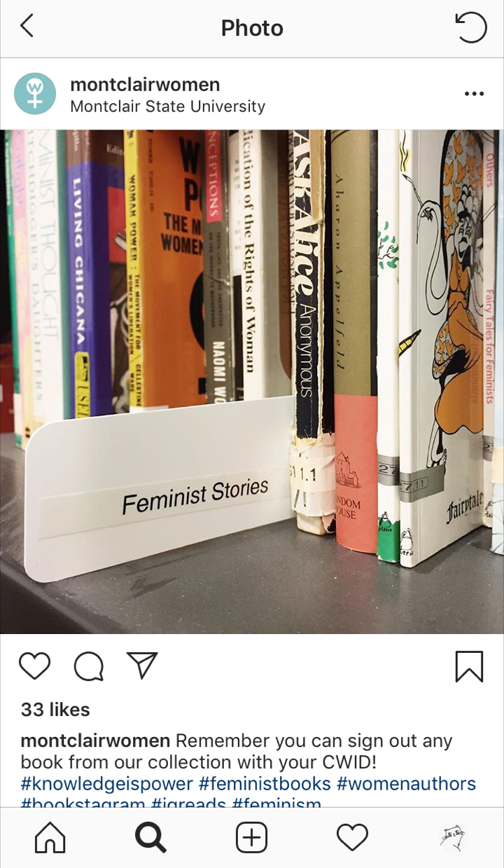Share the post via the paper plane icon
504x868 pixels.
[142, 665]
